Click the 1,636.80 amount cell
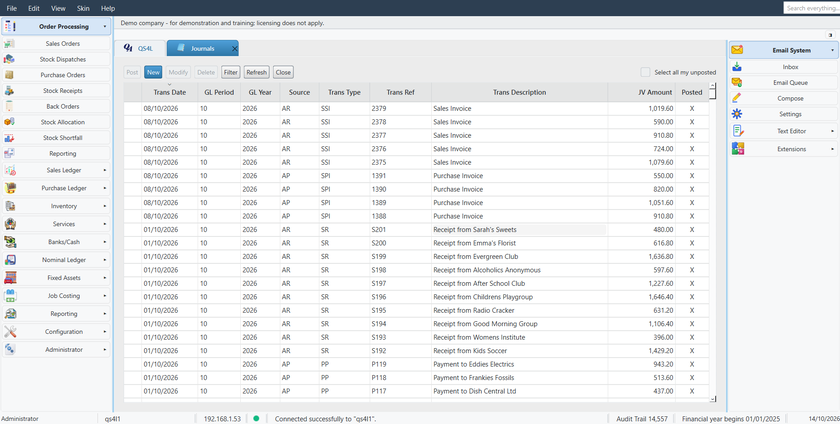 click(x=641, y=257)
